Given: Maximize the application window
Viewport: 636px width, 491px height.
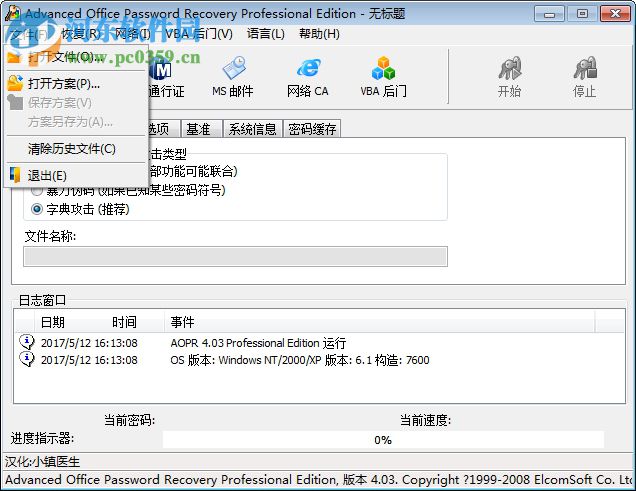Looking at the screenshot, I should pyautogui.click(x=582, y=14).
